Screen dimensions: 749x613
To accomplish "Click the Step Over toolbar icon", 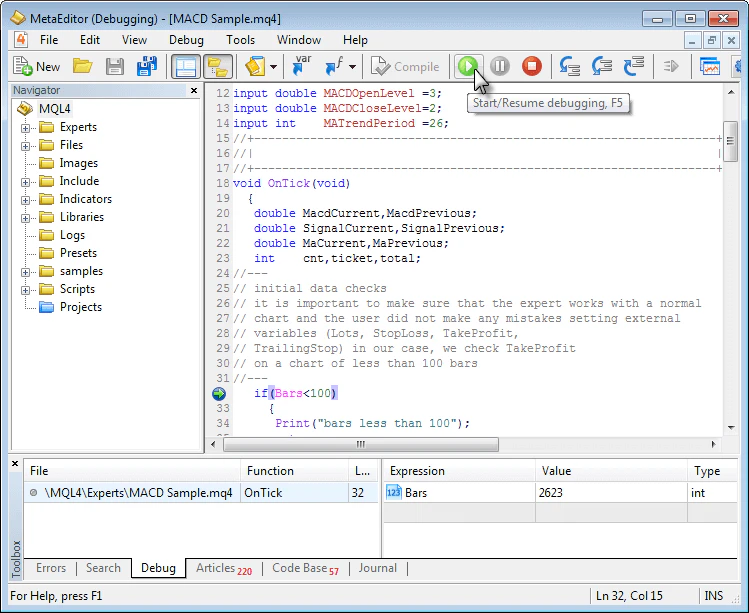I will [x=602, y=66].
